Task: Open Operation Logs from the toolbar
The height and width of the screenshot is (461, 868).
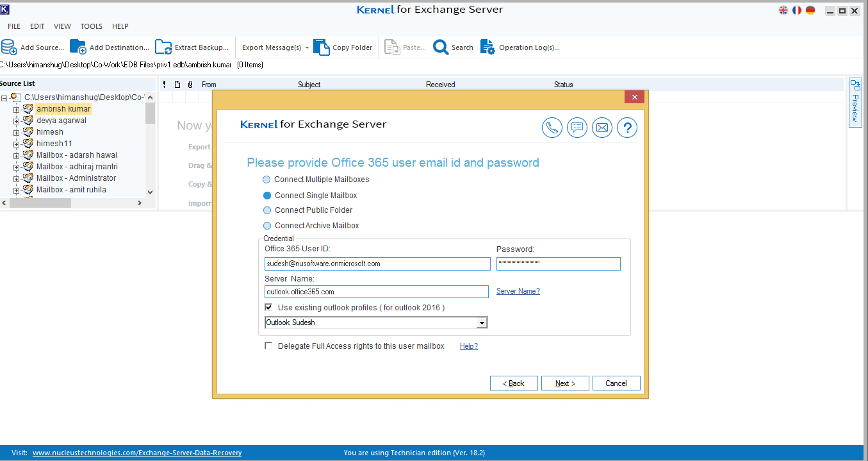Action: coord(520,47)
